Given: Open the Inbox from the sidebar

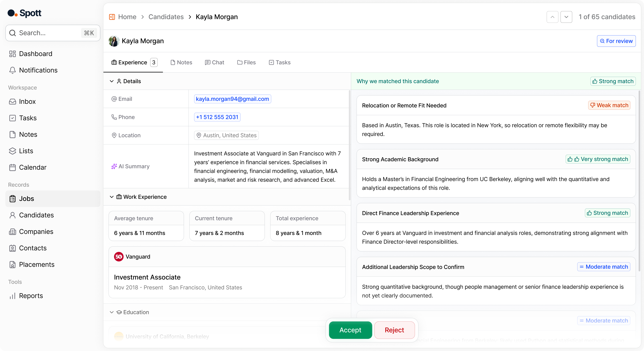Looking at the screenshot, I should (27, 101).
